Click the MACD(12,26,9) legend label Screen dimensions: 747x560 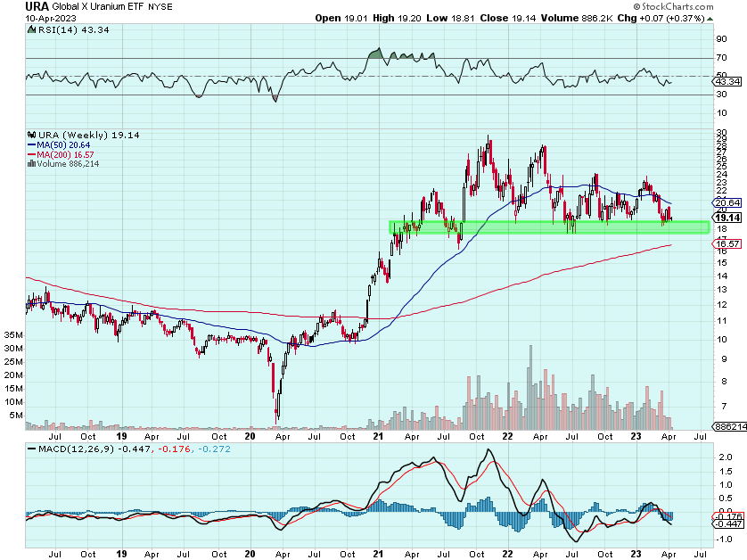pyautogui.click(x=77, y=449)
